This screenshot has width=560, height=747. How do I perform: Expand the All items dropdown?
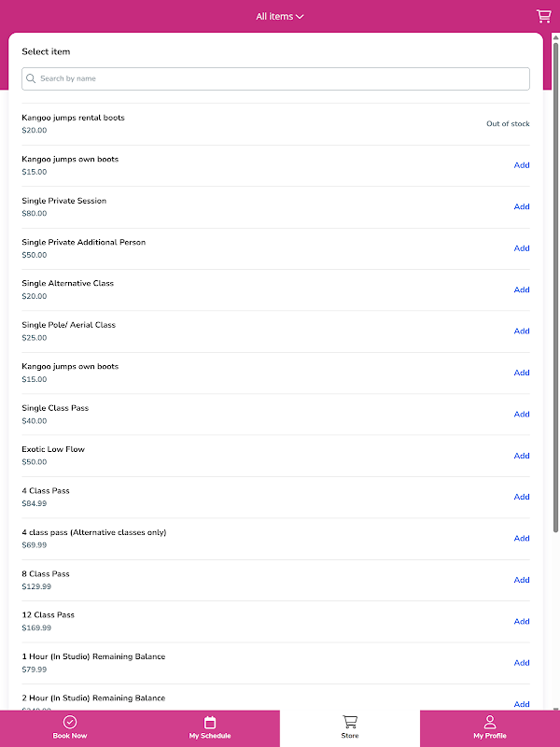tap(280, 16)
